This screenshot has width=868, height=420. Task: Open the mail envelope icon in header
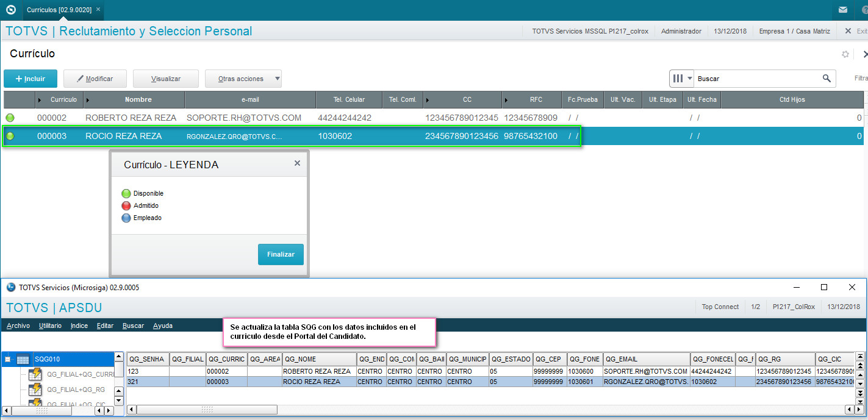tap(842, 10)
